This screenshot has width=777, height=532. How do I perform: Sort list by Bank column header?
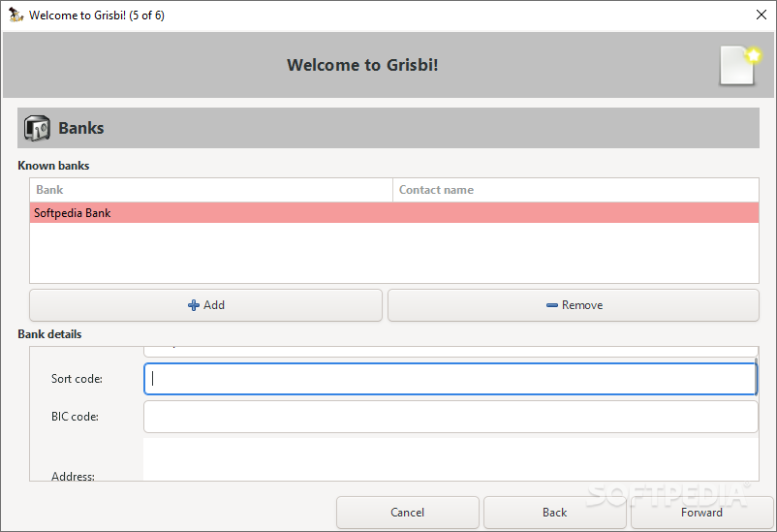pyautogui.click(x=211, y=190)
